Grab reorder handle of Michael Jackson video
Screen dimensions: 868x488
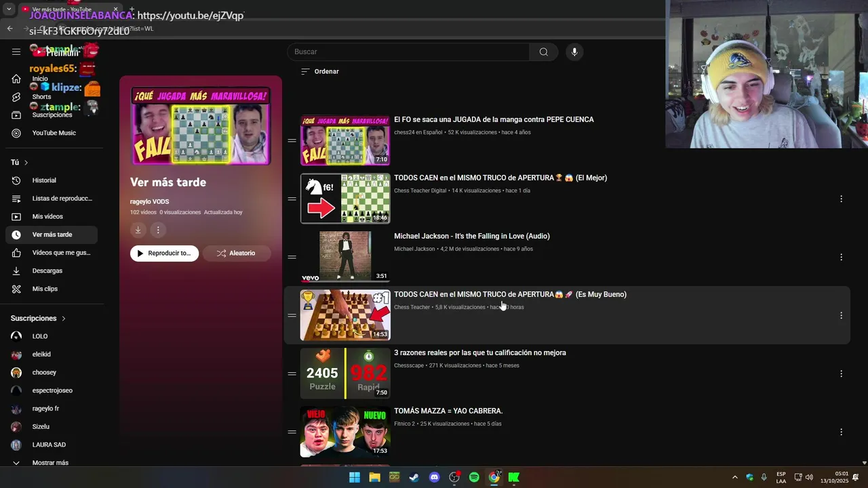(x=292, y=257)
